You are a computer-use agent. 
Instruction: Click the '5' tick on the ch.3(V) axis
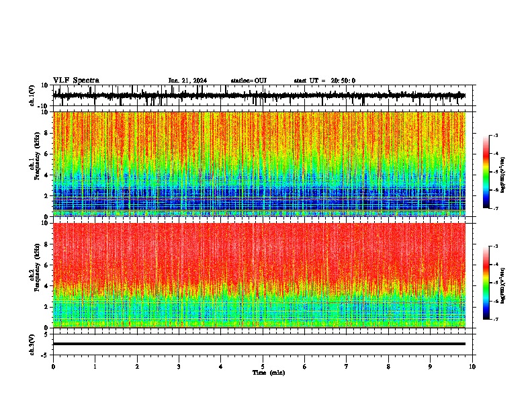(x=46, y=334)
